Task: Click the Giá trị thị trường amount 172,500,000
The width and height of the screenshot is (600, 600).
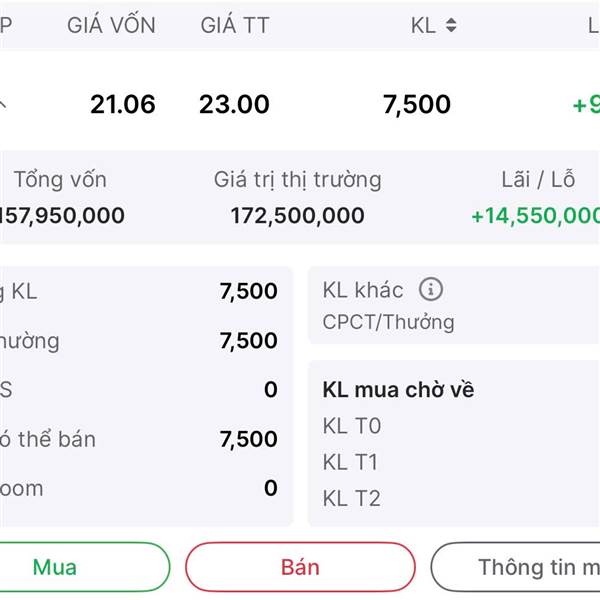Action: click(x=297, y=215)
